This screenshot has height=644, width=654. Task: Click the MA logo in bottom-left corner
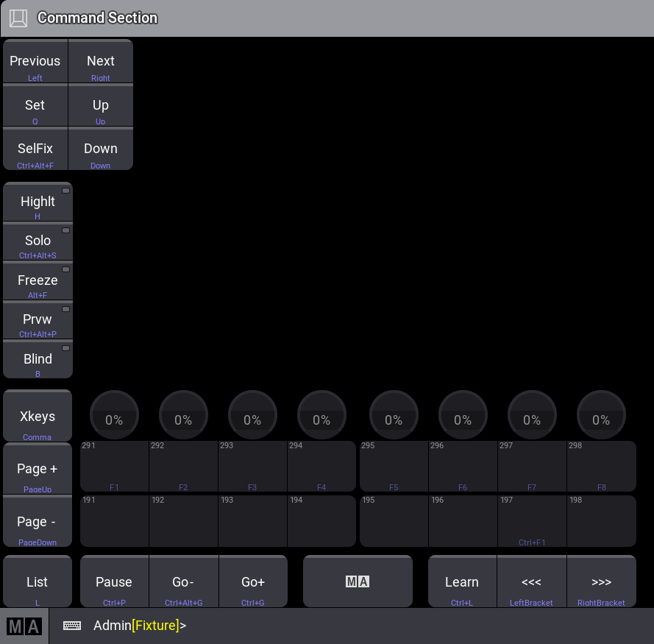[24, 626]
